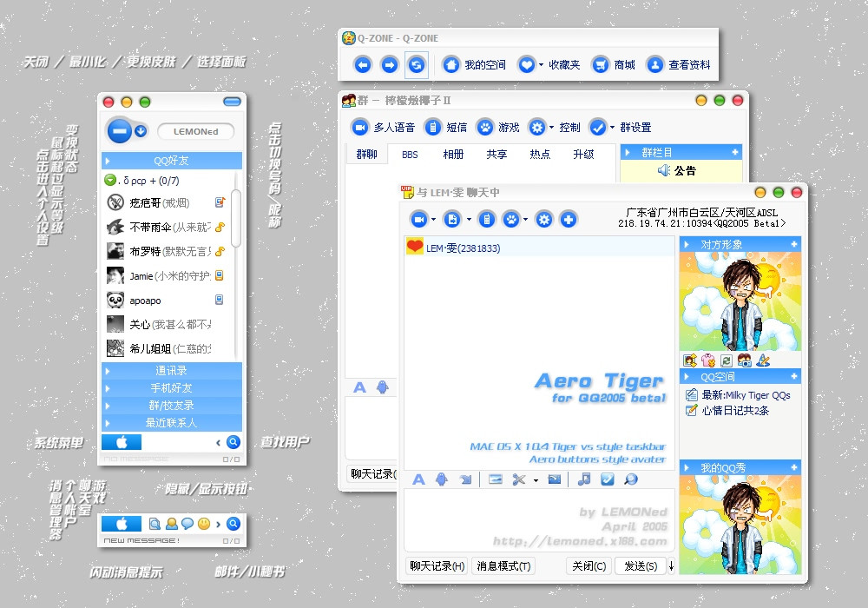
Task: Select the 热点 tab
Action: point(540,155)
